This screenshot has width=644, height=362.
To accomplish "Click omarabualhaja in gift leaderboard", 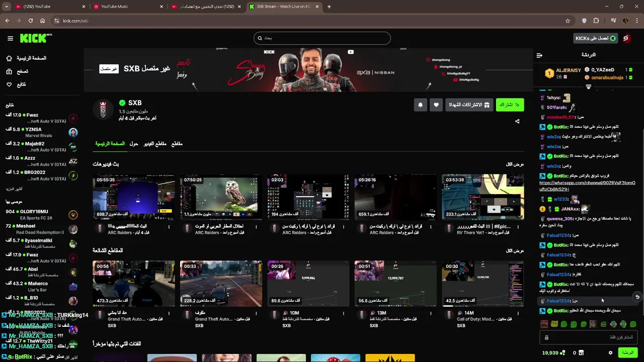I will (x=607, y=77).
